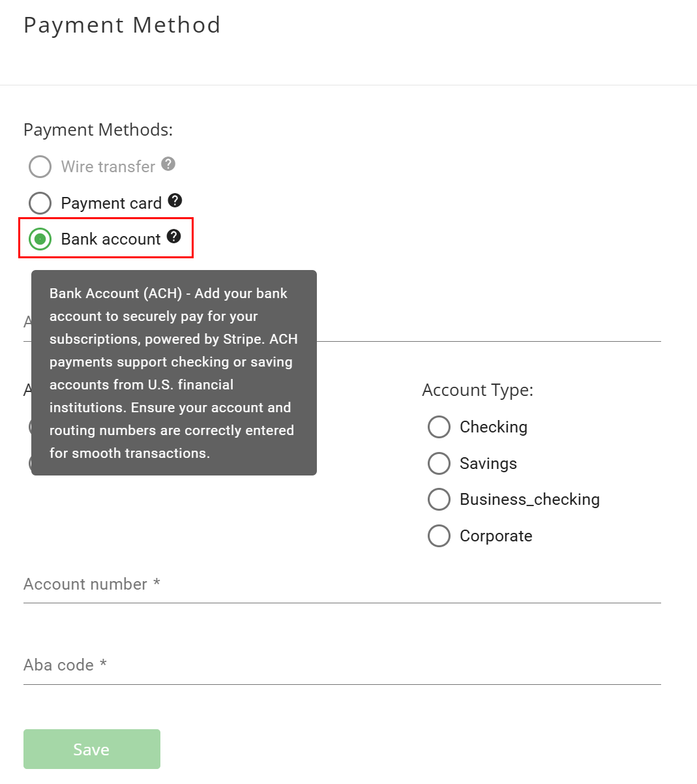The image size is (697, 784).
Task: Open the Bank account help tooltip icon
Action: [x=173, y=237]
